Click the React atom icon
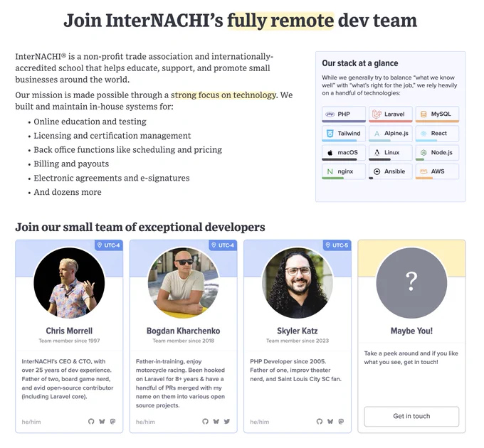The height and width of the screenshot is (448, 484). [x=423, y=133]
